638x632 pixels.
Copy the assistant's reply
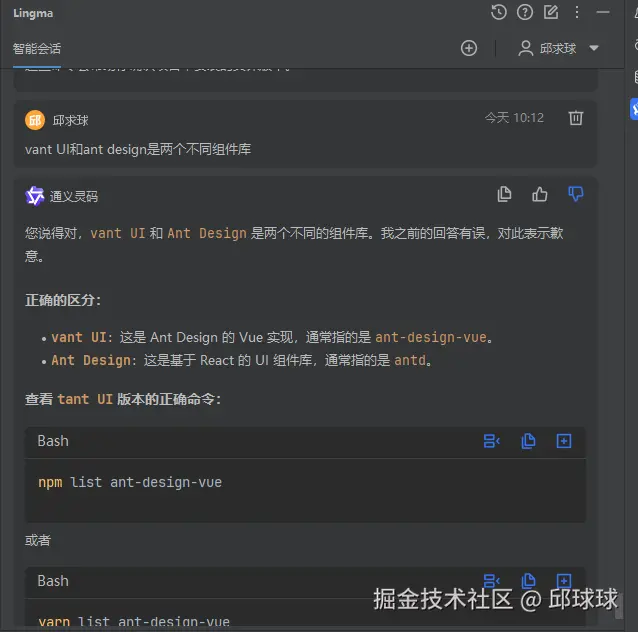504,194
